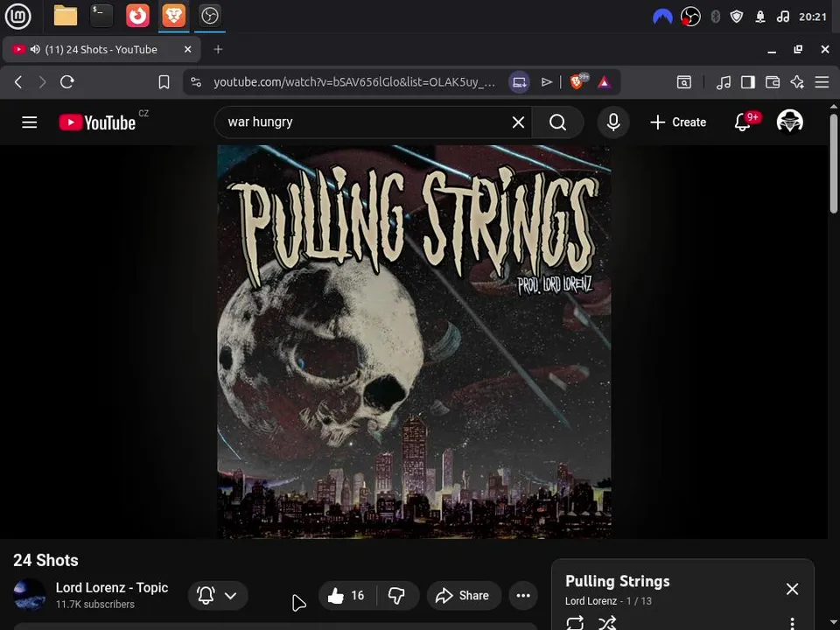Open the YouTube guide hamburger menu
The image size is (840, 630).
pyautogui.click(x=30, y=122)
